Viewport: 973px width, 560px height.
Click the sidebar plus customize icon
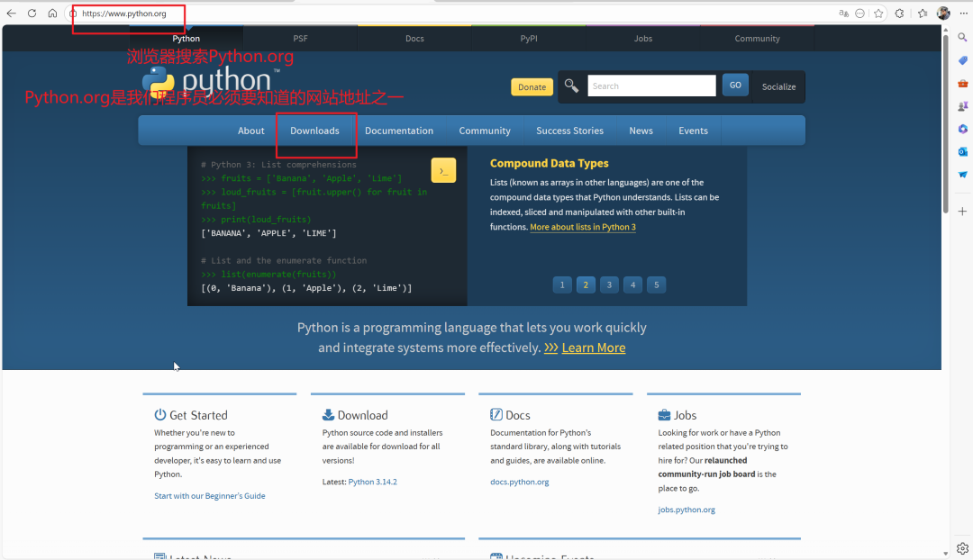pos(962,212)
